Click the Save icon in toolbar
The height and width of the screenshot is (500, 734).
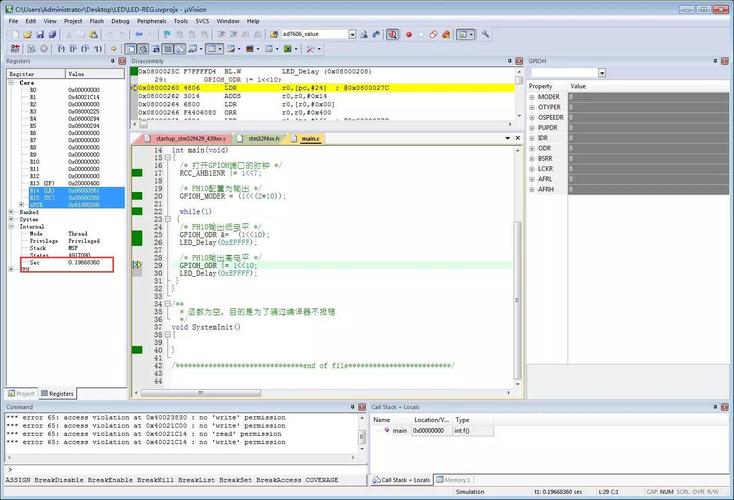pyautogui.click(x=40, y=34)
